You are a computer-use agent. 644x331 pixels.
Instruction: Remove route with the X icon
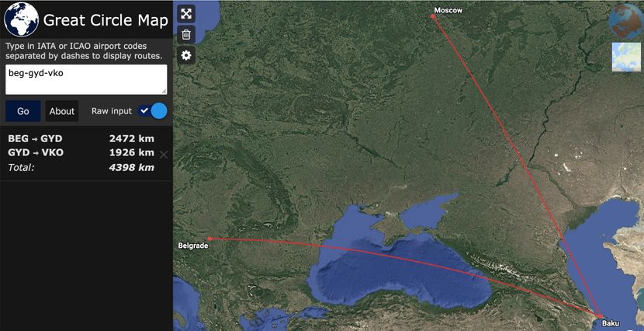[x=164, y=155]
